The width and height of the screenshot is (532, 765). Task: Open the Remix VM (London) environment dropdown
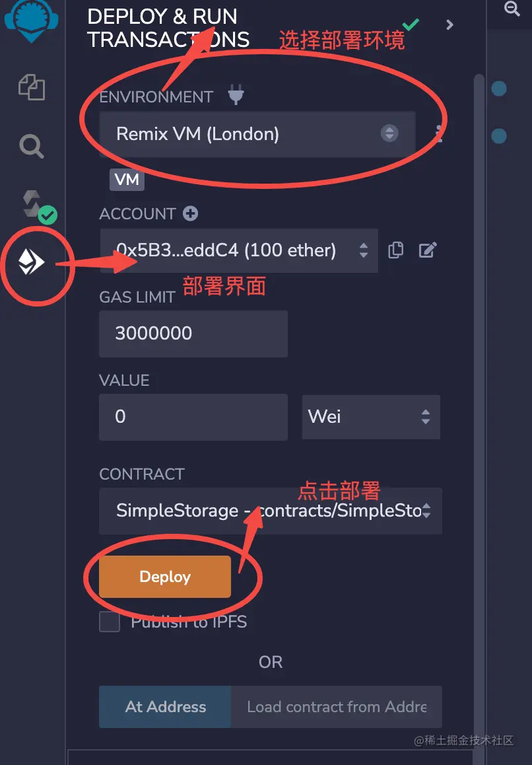click(x=257, y=134)
